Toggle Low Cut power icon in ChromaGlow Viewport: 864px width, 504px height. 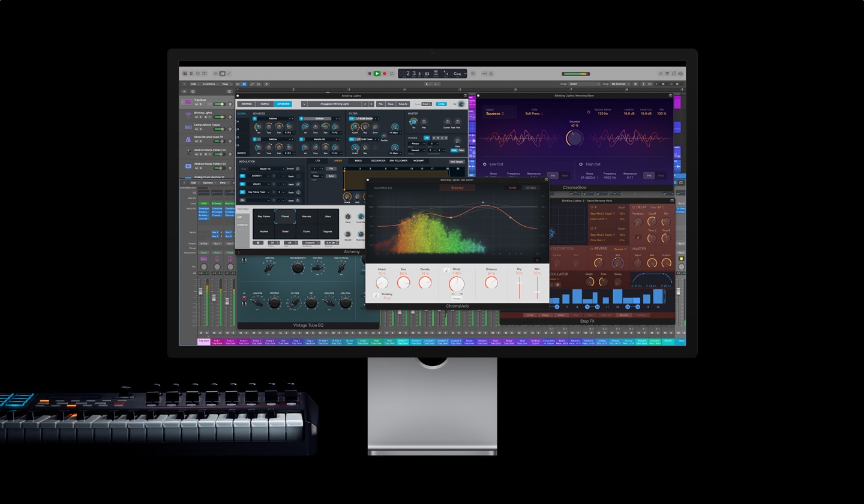click(x=485, y=164)
